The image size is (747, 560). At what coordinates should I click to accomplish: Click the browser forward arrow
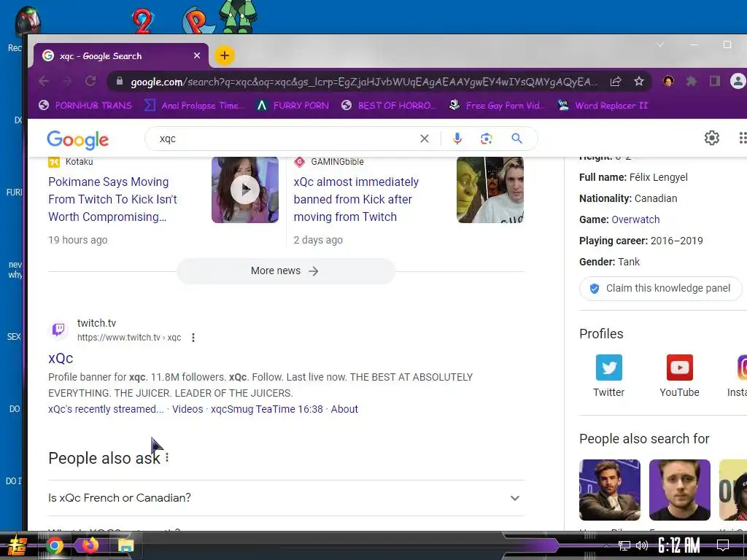coord(67,82)
